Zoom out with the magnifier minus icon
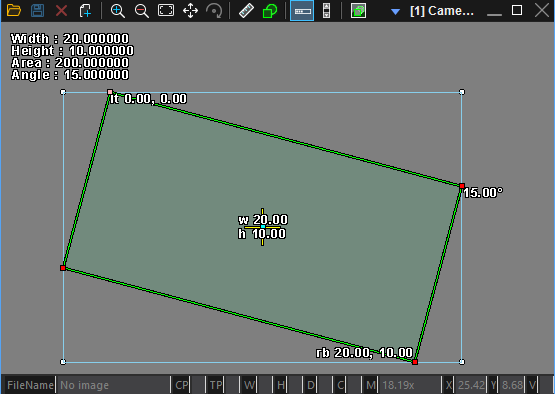The image size is (555, 394). pyautogui.click(x=142, y=11)
